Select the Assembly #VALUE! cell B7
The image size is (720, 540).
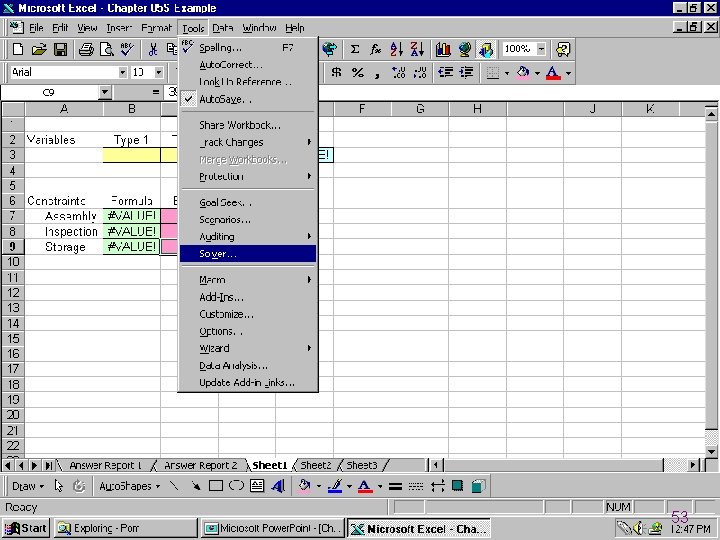coord(132,216)
